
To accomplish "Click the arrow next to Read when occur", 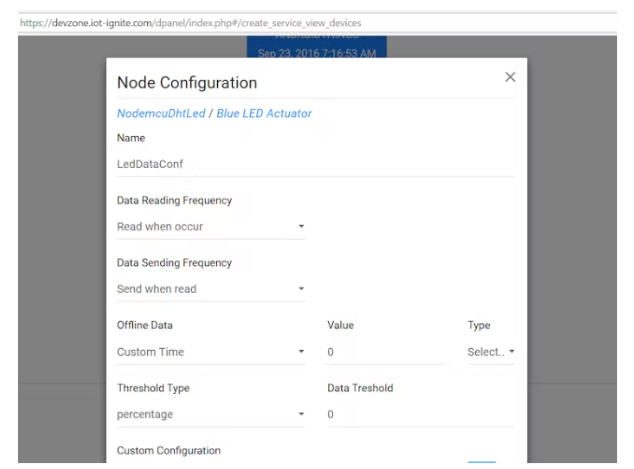I will [x=301, y=227].
